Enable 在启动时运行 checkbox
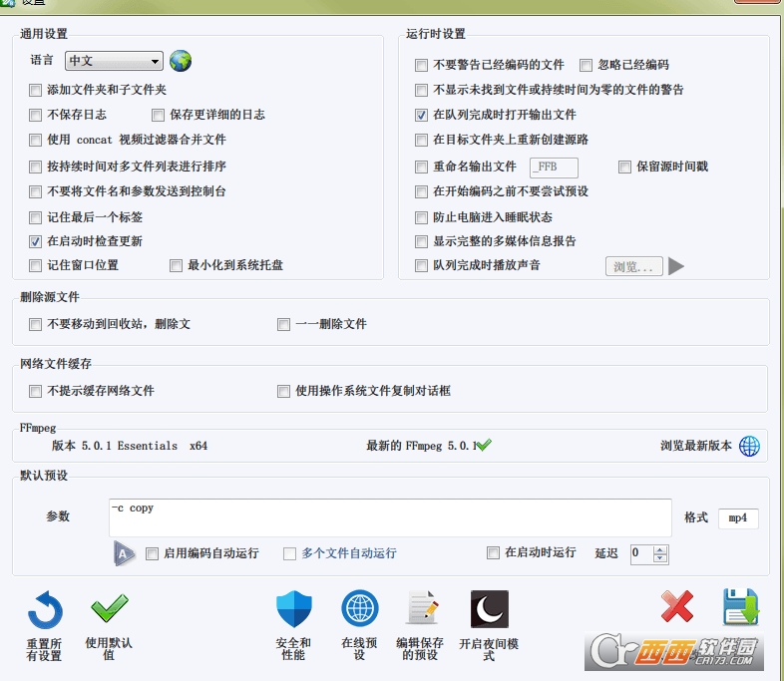The image size is (784, 681). pos(493,552)
